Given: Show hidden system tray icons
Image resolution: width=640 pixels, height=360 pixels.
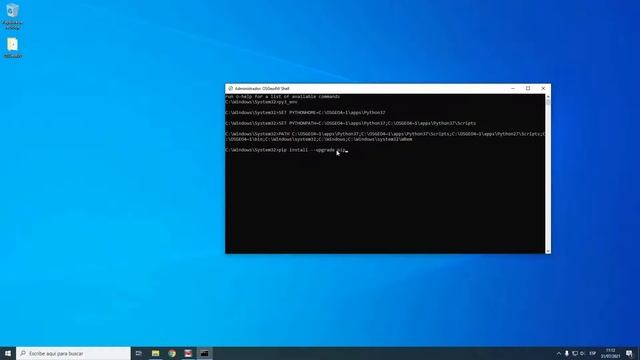Looking at the screenshot, I should pos(559,353).
